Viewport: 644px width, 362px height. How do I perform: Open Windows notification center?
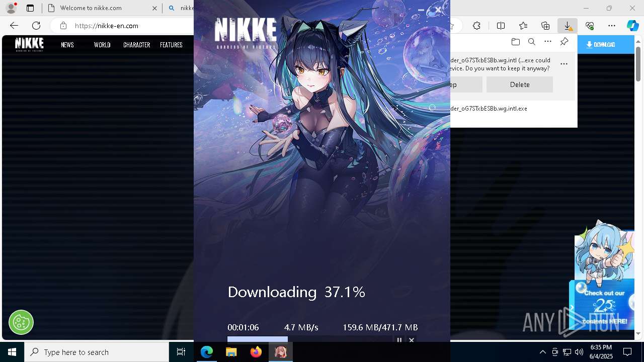coord(627,352)
